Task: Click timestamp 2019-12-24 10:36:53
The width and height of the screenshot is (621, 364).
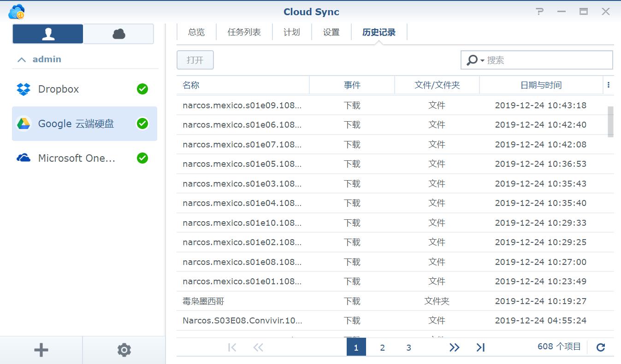Action: pyautogui.click(x=541, y=164)
